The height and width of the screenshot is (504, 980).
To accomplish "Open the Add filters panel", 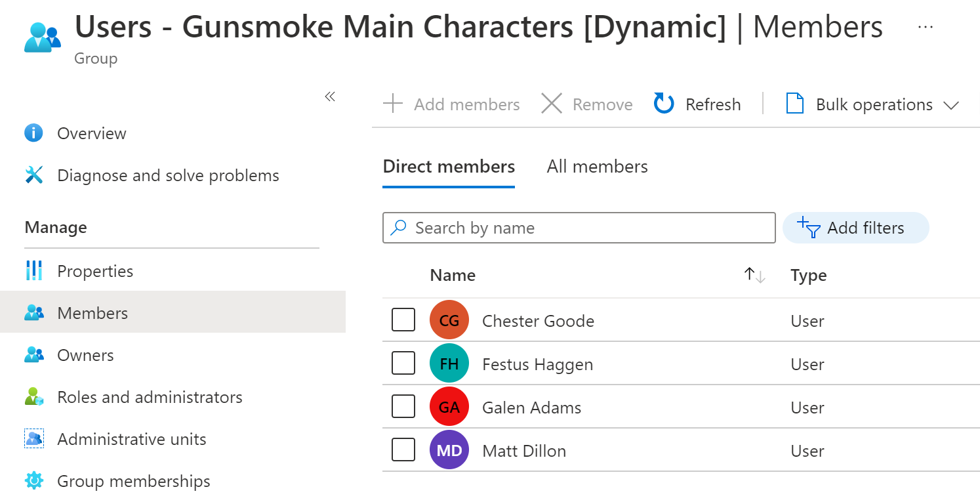I will (x=855, y=228).
